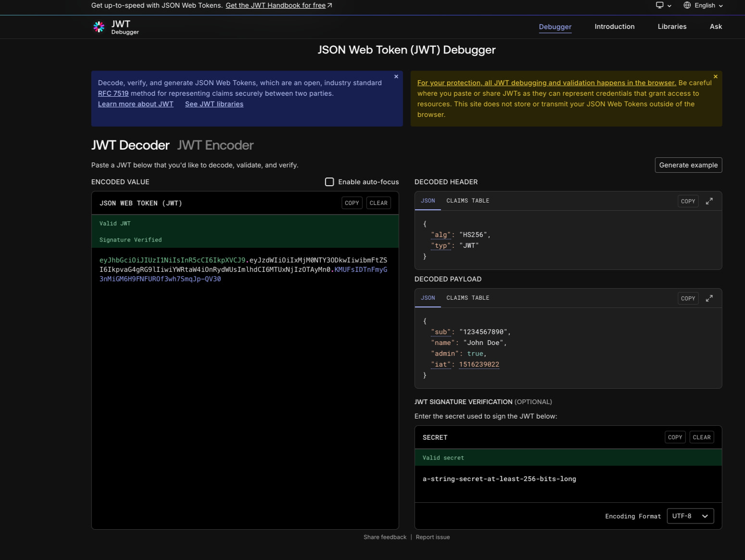
Task: Open the Debugger nav tab
Action: (555, 26)
